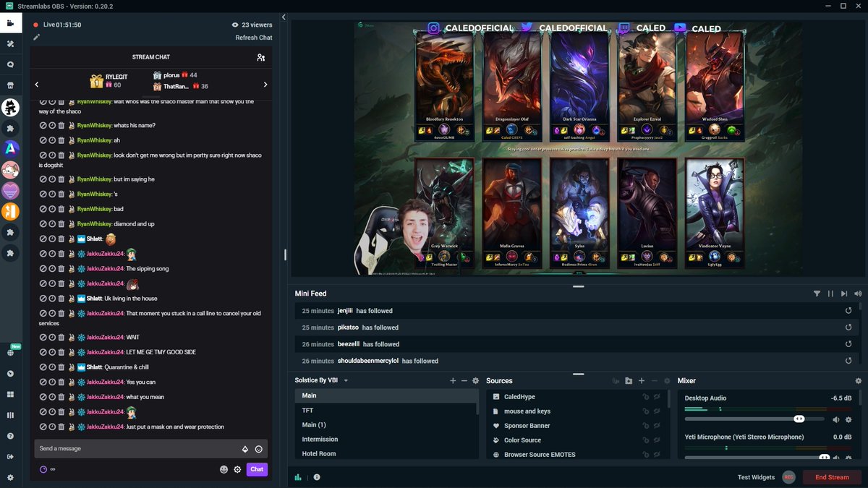Replay the jenjiii has followed alert
The image size is (868, 488).
[848, 311]
